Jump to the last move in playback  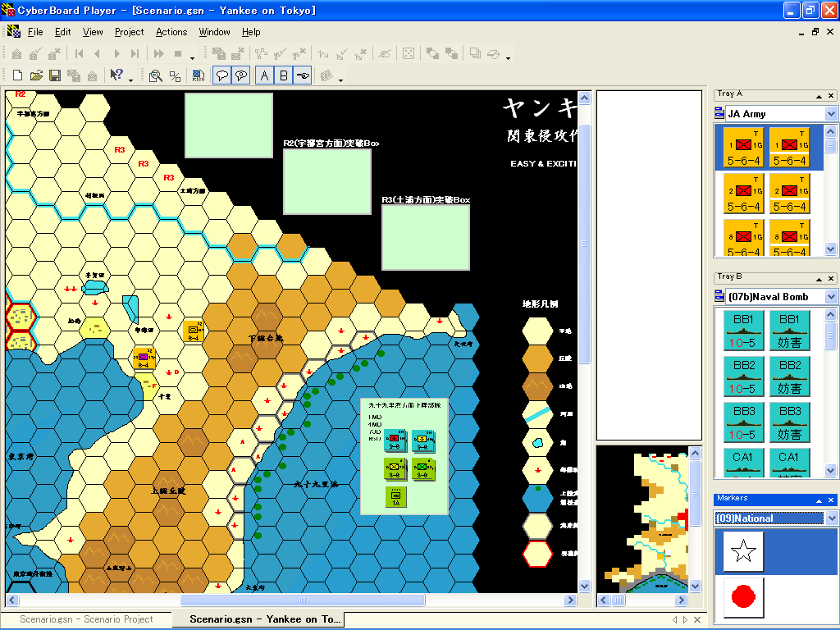(x=135, y=53)
